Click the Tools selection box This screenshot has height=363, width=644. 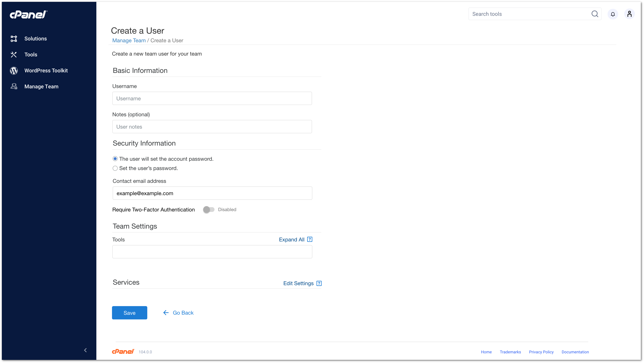(212, 252)
